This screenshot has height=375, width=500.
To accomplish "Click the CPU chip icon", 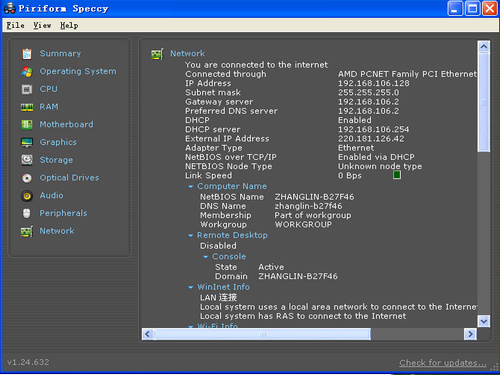I will click(27, 89).
